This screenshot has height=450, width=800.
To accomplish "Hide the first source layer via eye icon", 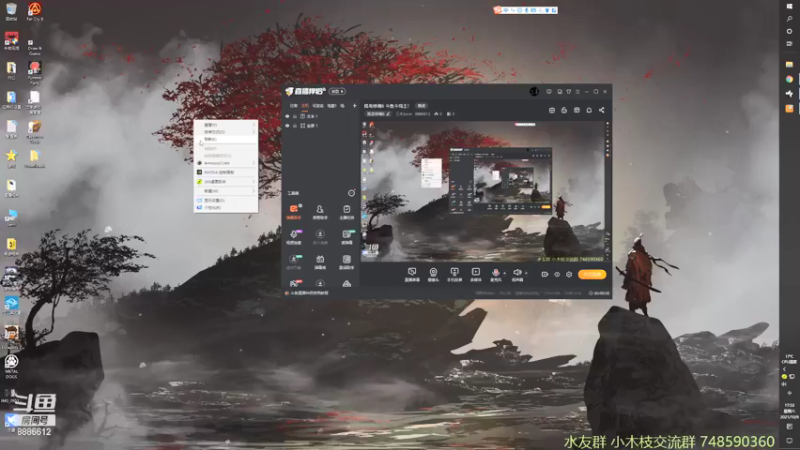I will pyautogui.click(x=287, y=116).
